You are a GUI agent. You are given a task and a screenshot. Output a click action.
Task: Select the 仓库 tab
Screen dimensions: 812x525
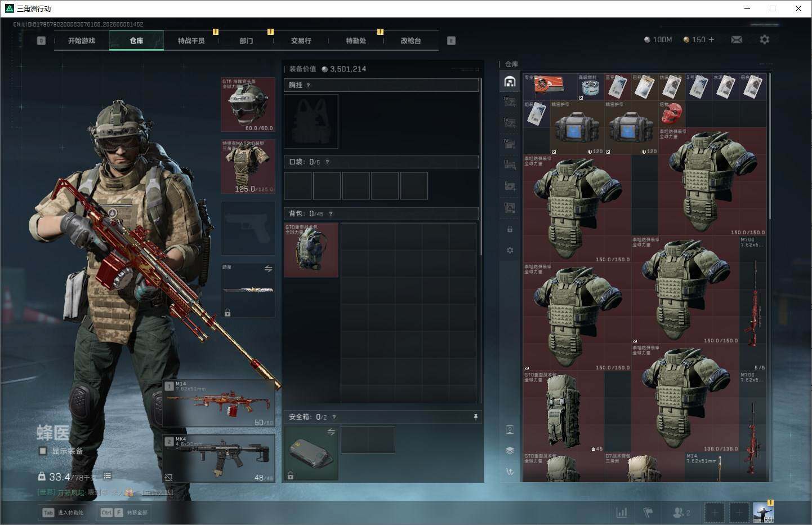click(136, 41)
